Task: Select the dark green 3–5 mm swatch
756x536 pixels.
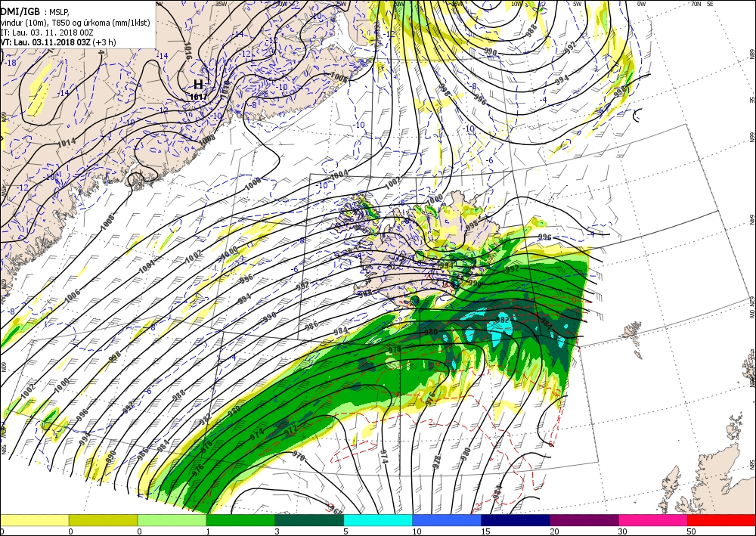Action: (x=309, y=520)
